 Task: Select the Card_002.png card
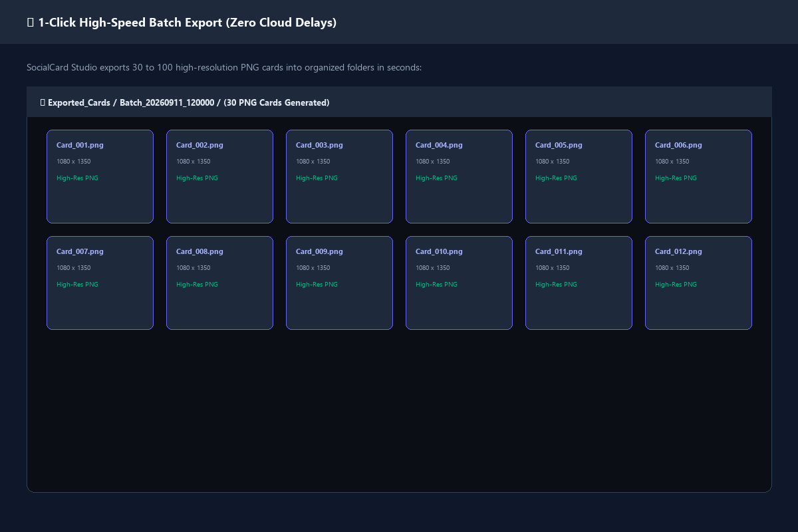click(219, 176)
